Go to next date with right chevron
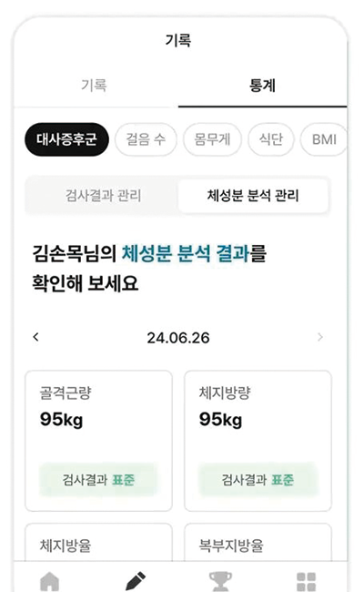 (x=320, y=337)
